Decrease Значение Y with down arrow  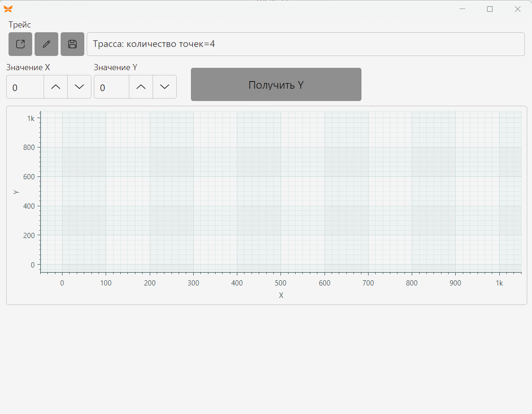click(x=164, y=87)
